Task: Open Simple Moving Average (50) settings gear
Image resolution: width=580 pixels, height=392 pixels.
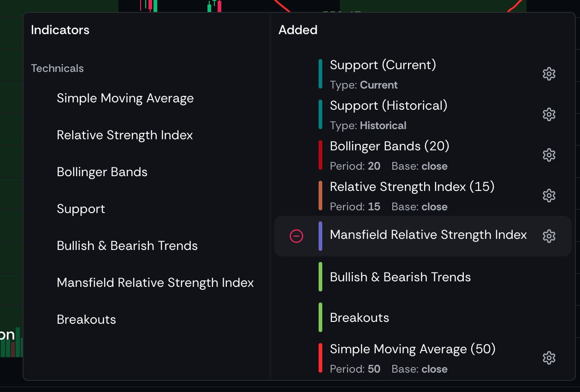Action: point(549,358)
